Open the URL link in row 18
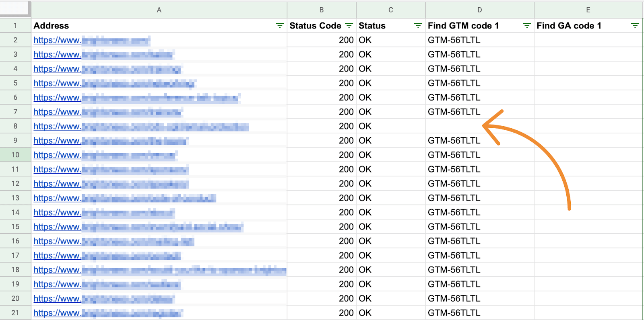644x320 pixels. 57,270
